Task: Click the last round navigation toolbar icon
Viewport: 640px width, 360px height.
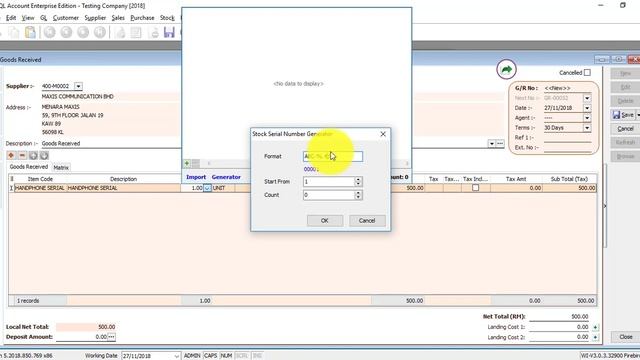Action: coord(100,32)
